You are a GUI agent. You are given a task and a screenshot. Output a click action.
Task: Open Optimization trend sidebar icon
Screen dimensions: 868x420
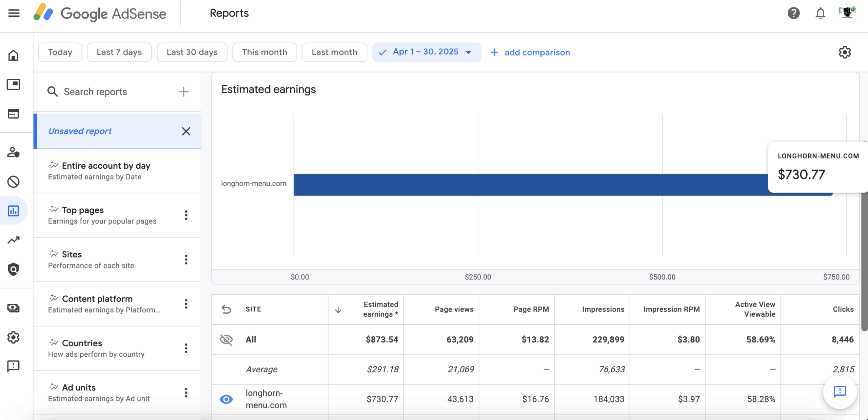pyautogui.click(x=14, y=240)
